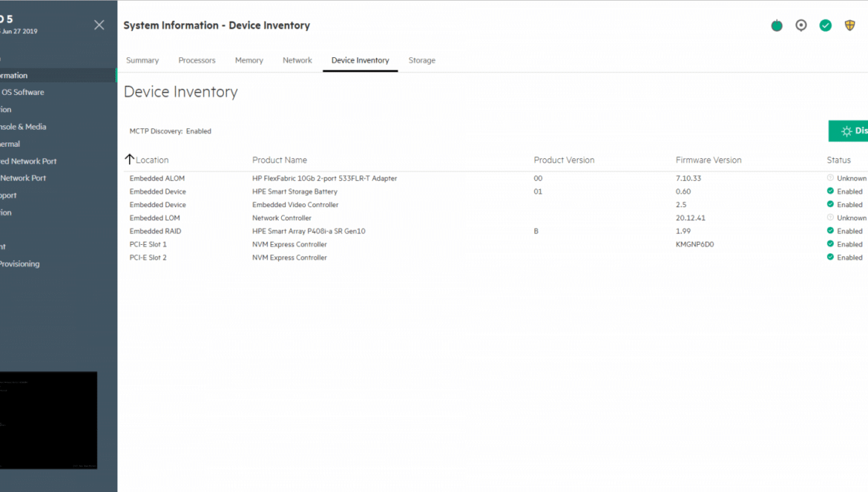Click Enabled status icon for Embedded Video Controller
Viewport: 868px width, 492px height.
click(x=830, y=204)
